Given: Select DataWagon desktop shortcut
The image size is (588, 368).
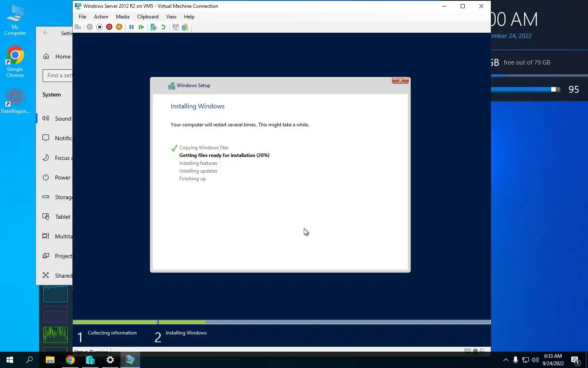Looking at the screenshot, I should (15, 101).
